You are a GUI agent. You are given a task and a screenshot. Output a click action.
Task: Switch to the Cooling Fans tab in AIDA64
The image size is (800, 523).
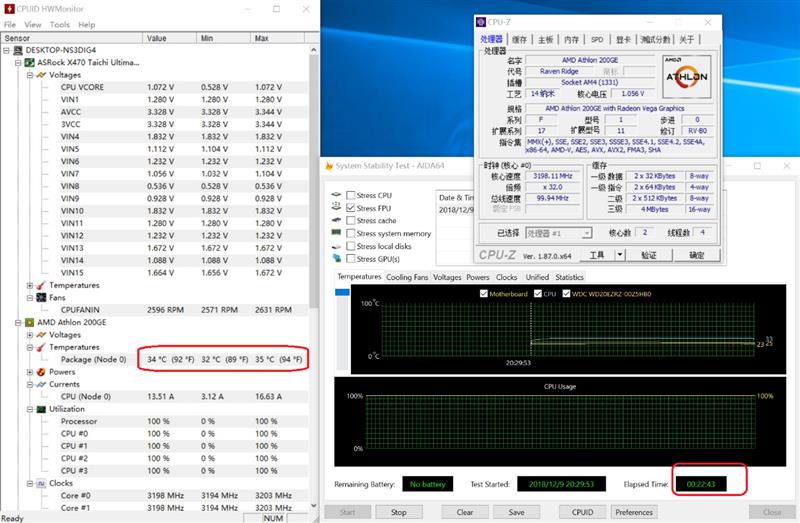pos(407,277)
